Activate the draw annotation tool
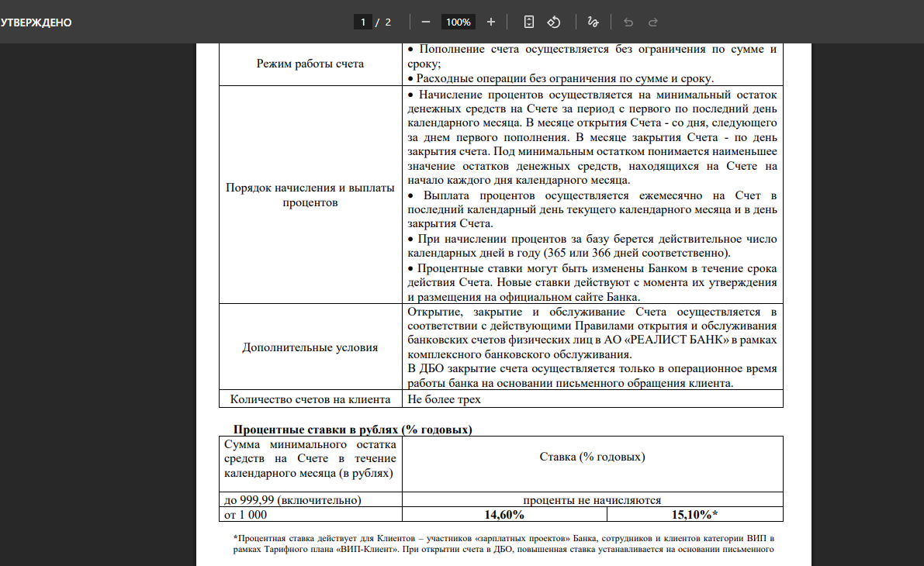The height and width of the screenshot is (566, 924). pos(594,22)
